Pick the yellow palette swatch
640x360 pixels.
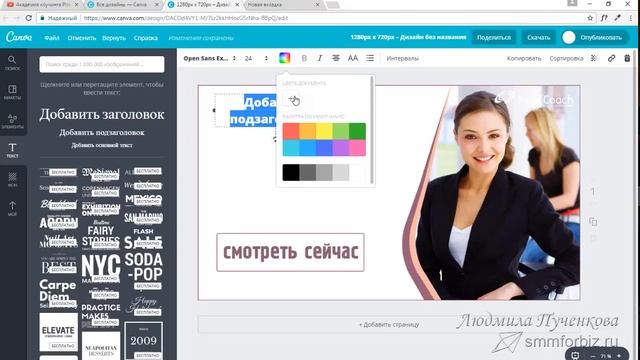(x=324, y=131)
